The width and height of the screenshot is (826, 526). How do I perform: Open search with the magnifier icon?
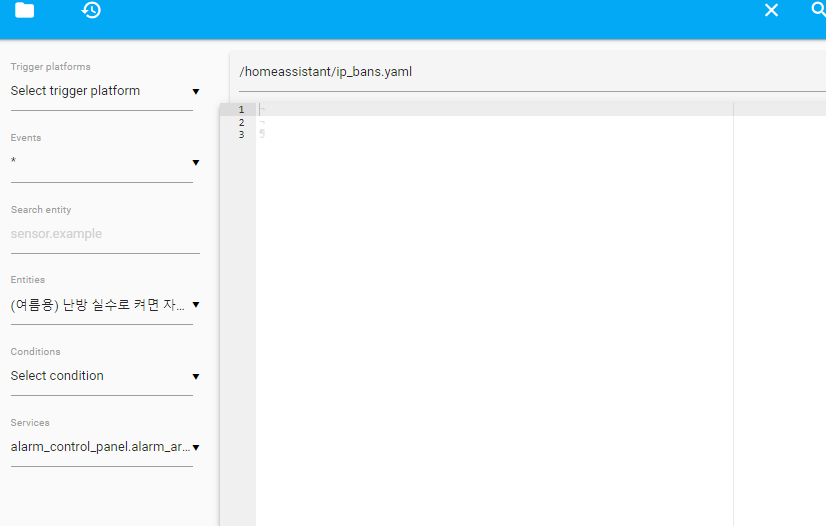(x=819, y=9)
